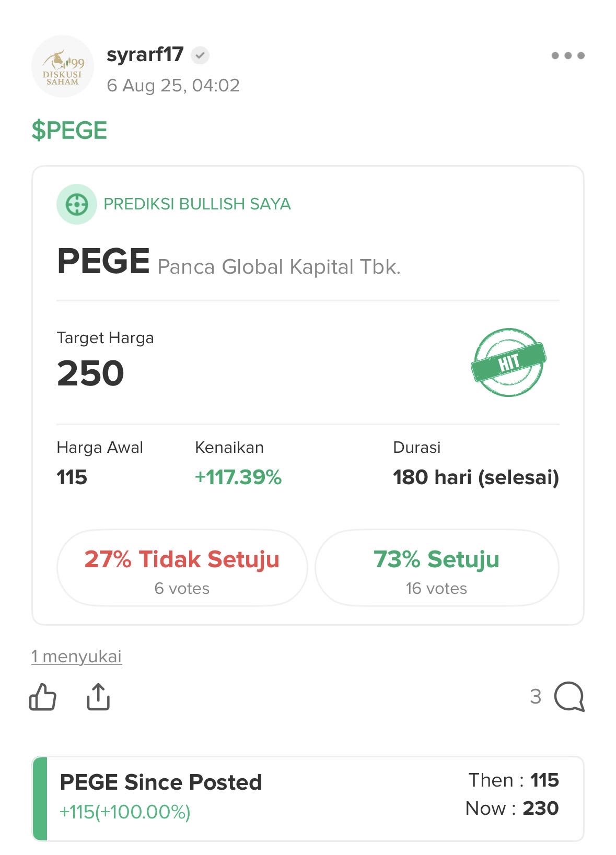Viewport: 616px width, 855px height.
Task: Open syrarf17 user profile name
Action: (145, 54)
